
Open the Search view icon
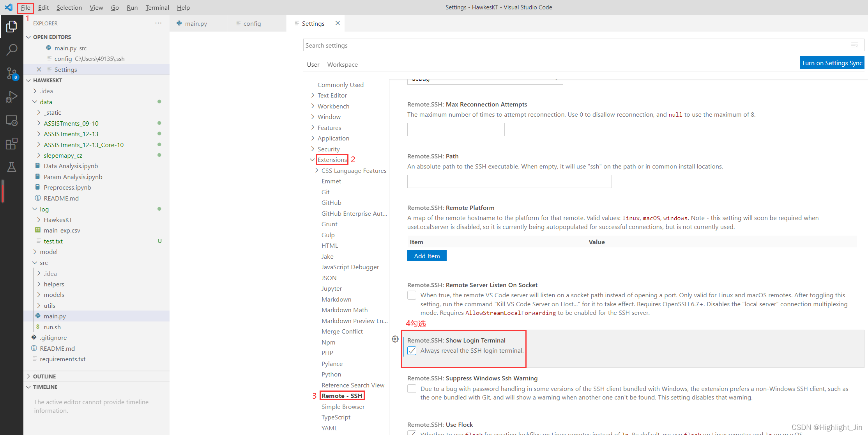pyautogui.click(x=12, y=50)
